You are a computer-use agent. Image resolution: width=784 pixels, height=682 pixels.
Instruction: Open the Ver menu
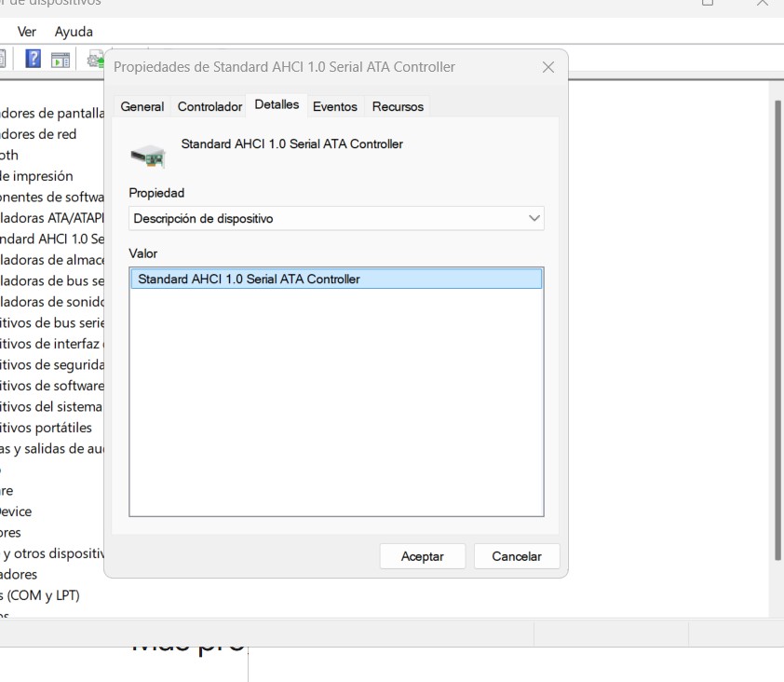coord(26,32)
